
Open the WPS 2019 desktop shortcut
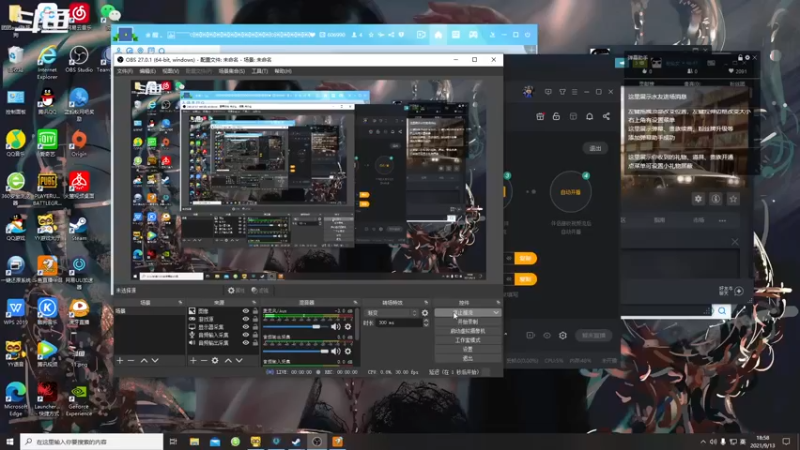pyautogui.click(x=16, y=312)
